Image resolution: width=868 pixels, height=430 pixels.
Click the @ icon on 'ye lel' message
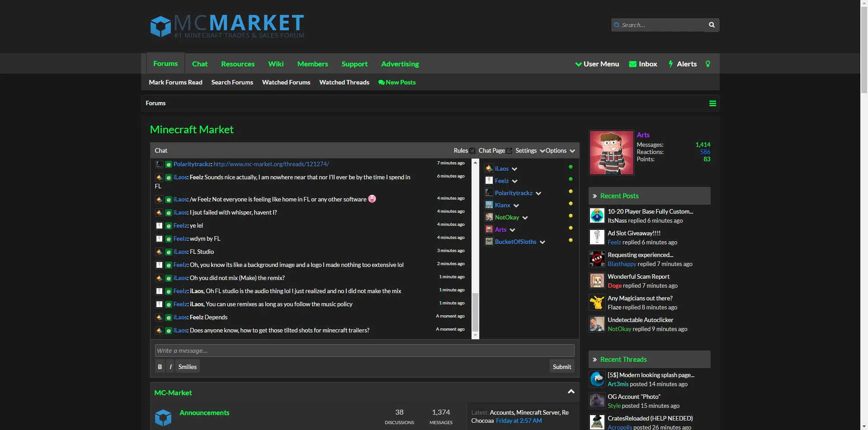click(169, 226)
